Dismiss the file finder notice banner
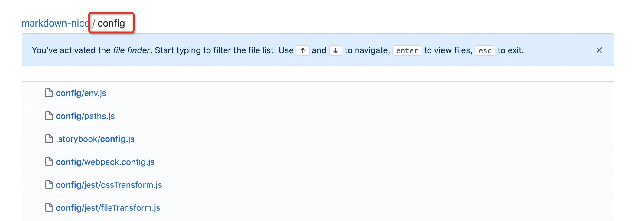This screenshot has width=644, height=221. click(x=599, y=50)
